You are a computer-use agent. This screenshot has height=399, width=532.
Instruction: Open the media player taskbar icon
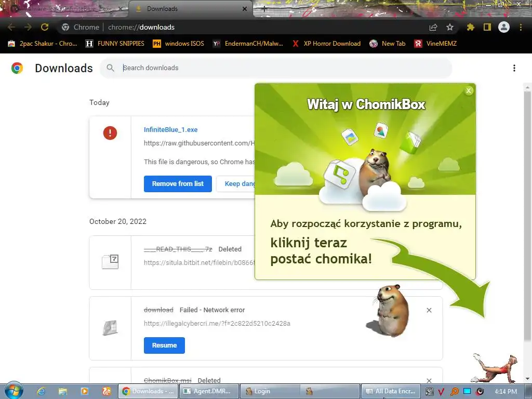[x=85, y=391]
